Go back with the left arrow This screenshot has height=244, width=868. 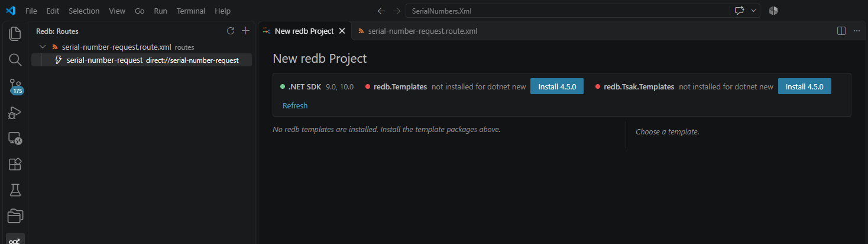(x=381, y=11)
